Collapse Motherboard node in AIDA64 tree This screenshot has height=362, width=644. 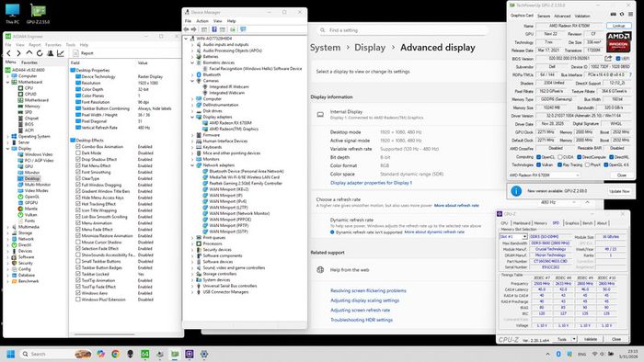click(7, 83)
